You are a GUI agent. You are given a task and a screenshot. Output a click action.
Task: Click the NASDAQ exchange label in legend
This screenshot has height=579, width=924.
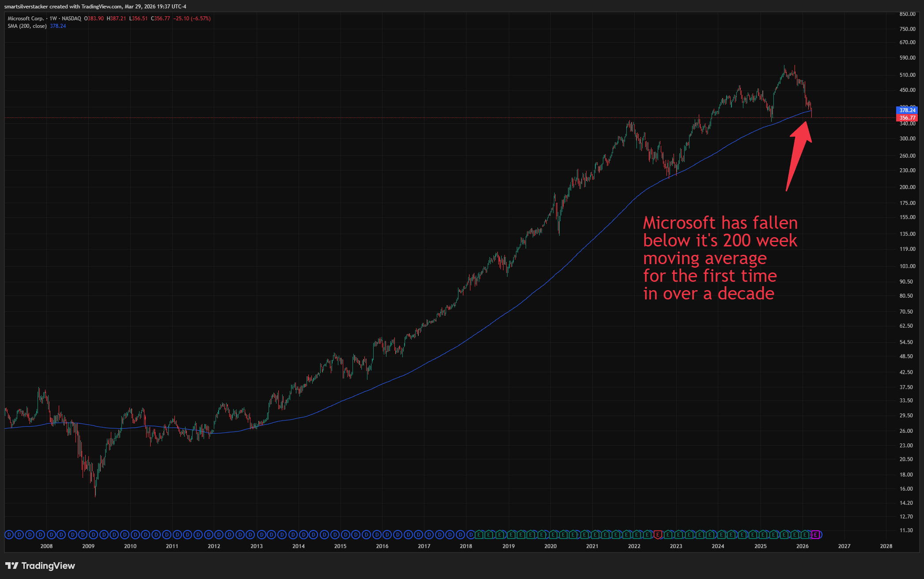point(71,19)
